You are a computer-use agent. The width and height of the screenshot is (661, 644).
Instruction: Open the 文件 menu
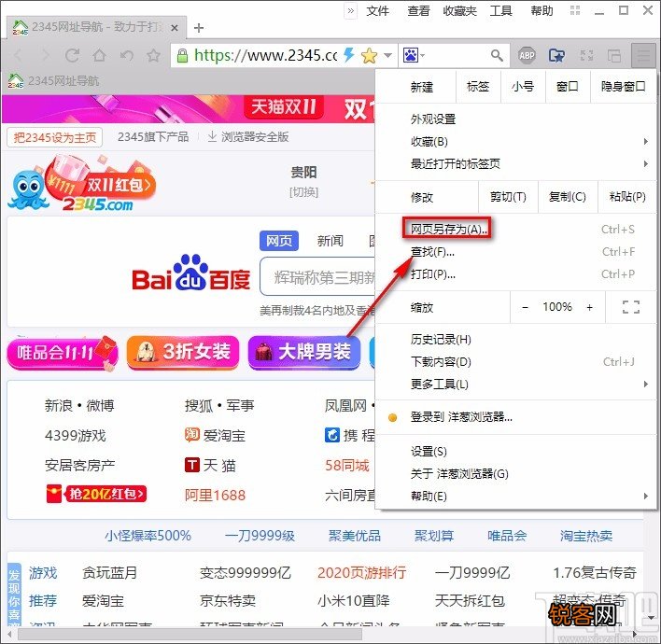pyautogui.click(x=377, y=11)
